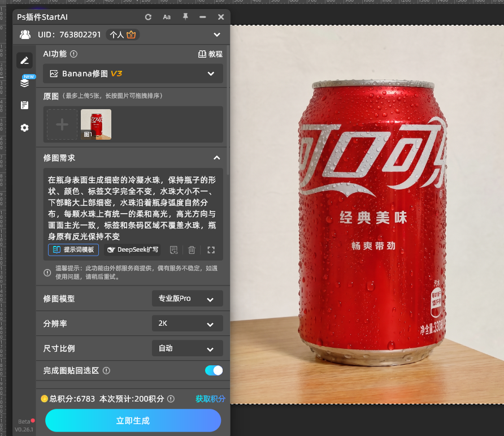Click the gold coin icon beside 总积分

(45, 399)
